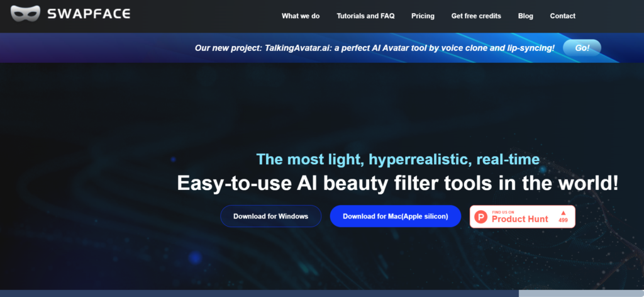Screen dimensions: 644x297
Task: Download Swapface for Windows
Action: [x=270, y=216]
